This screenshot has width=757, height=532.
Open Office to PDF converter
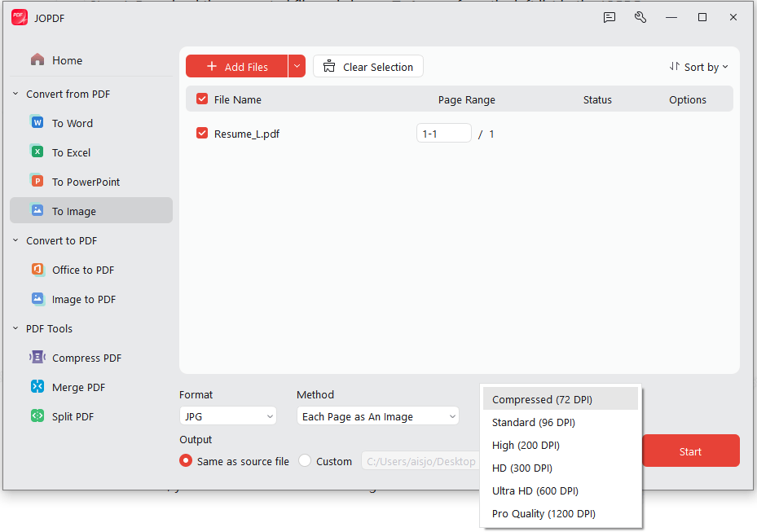coord(91,270)
